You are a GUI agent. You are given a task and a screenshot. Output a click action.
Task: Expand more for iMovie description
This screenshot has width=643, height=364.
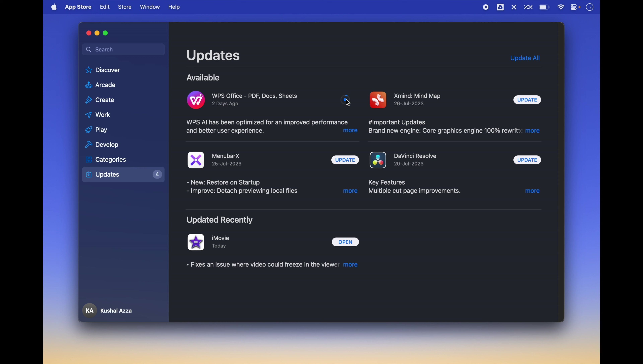[350, 265]
